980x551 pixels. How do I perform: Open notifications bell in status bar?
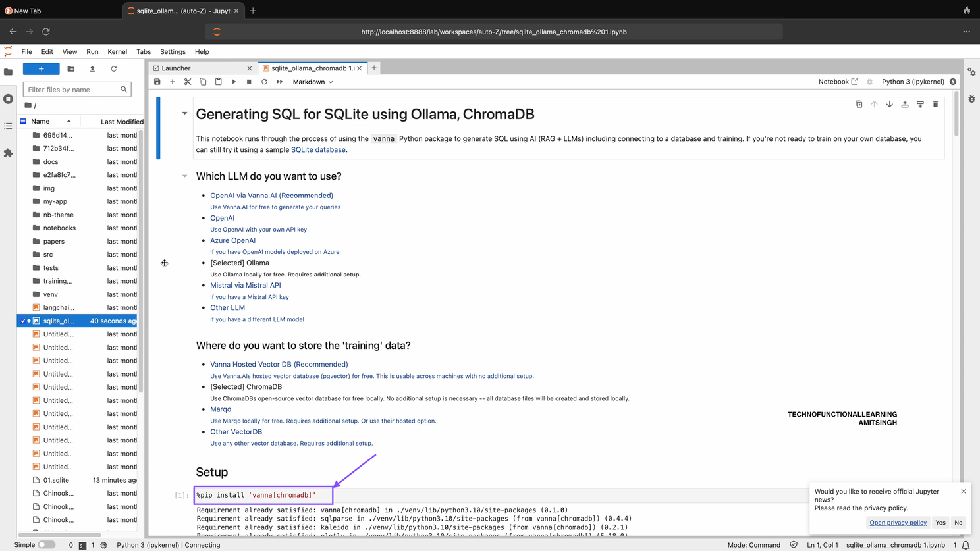click(966, 545)
